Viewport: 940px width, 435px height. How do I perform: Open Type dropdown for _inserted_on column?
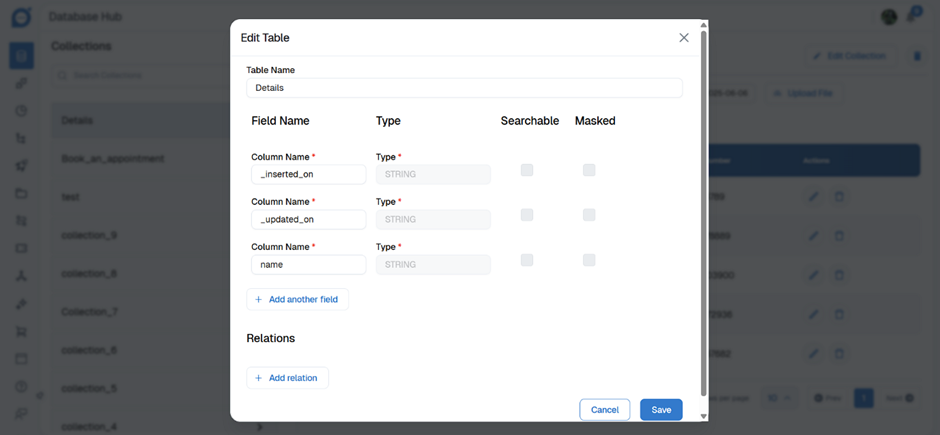433,175
